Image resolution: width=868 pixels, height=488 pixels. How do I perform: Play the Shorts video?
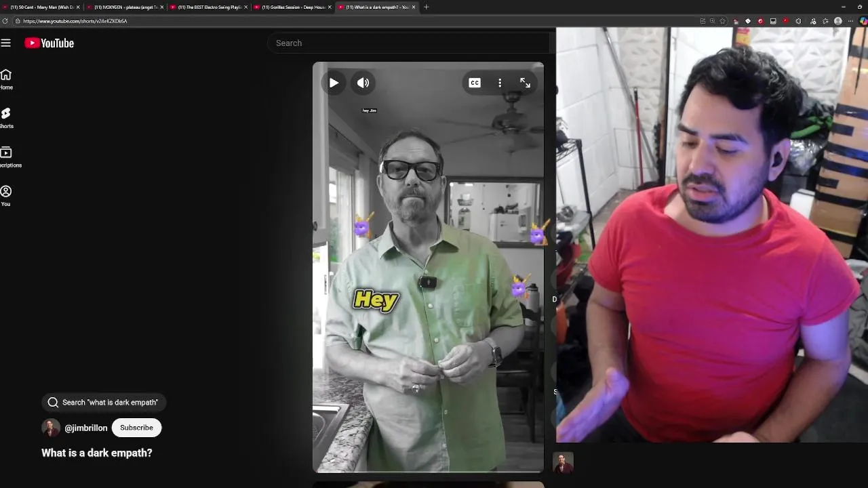tap(334, 83)
